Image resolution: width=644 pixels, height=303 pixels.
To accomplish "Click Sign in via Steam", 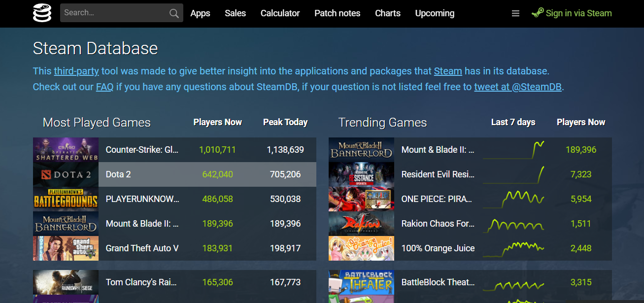I will click(578, 13).
